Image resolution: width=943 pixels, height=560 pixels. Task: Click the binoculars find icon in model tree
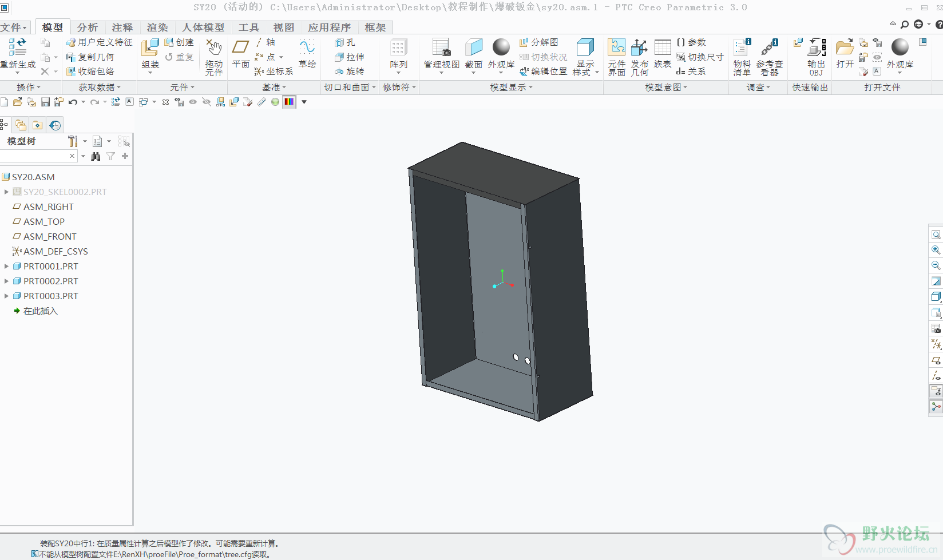[96, 156]
